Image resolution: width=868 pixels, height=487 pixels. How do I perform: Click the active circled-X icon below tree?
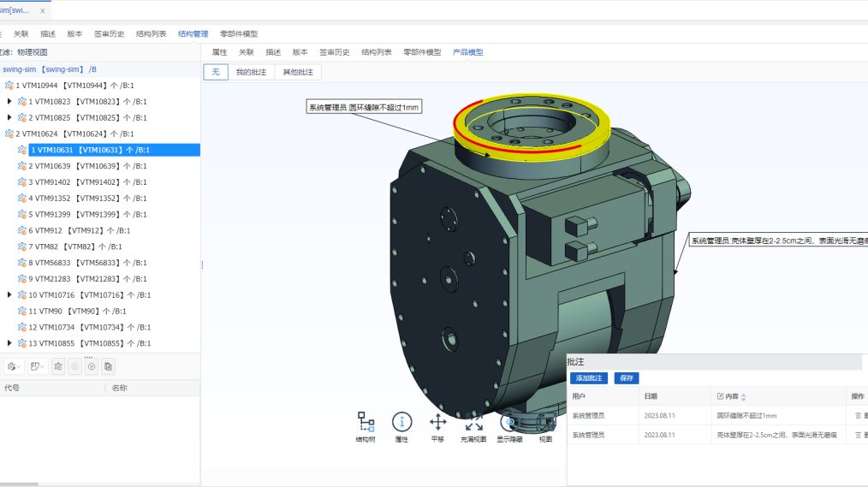pyautogui.click(x=92, y=366)
